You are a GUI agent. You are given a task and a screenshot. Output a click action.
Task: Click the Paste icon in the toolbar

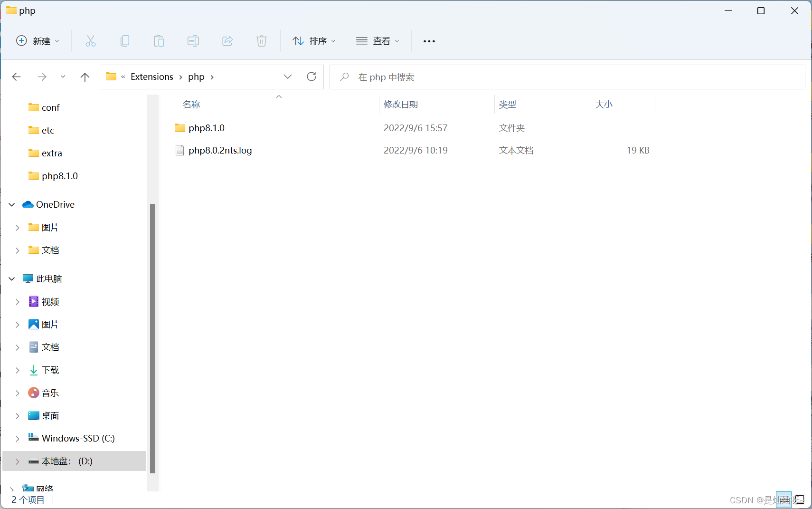click(x=159, y=41)
